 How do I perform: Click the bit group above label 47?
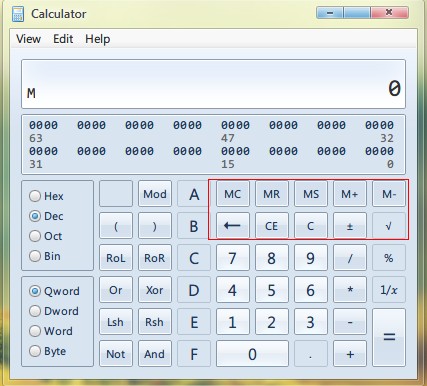(x=235, y=125)
